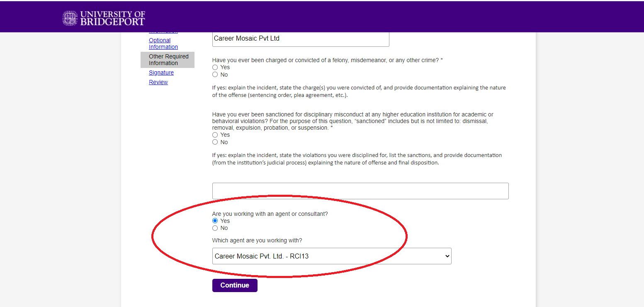The image size is (644, 307).
Task: Select No for working with an agent
Action: [215, 228]
